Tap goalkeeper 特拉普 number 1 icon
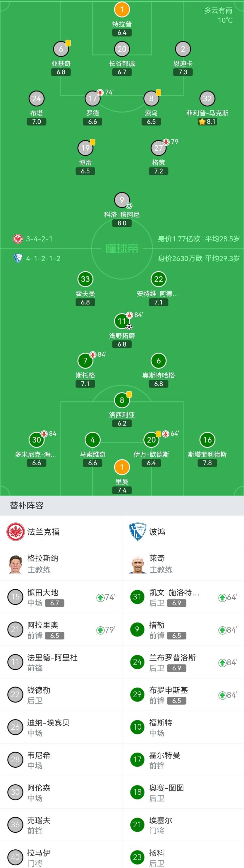Image resolution: width=244 pixels, height=868 pixels. tap(122, 9)
